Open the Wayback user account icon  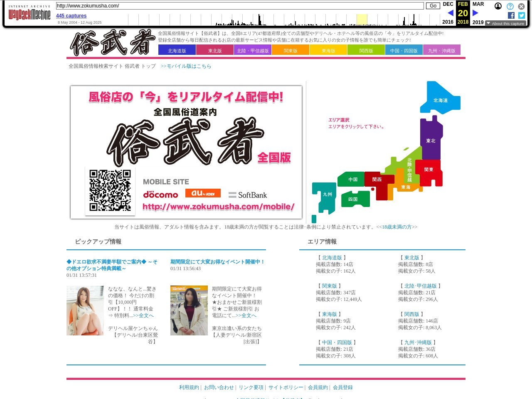(x=498, y=6)
